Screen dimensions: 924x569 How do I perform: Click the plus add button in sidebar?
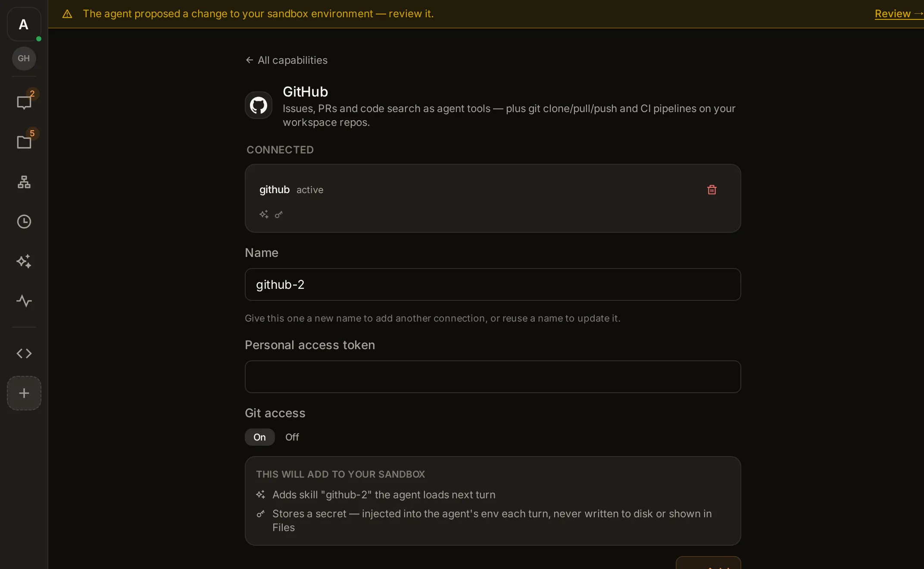24,393
